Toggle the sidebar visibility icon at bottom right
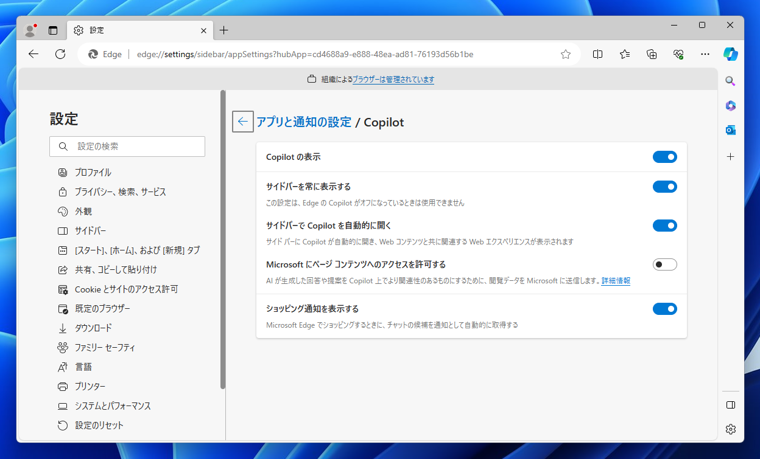Image resolution: width=760 pixels, height=459 pixels. [x=730, y=405]
